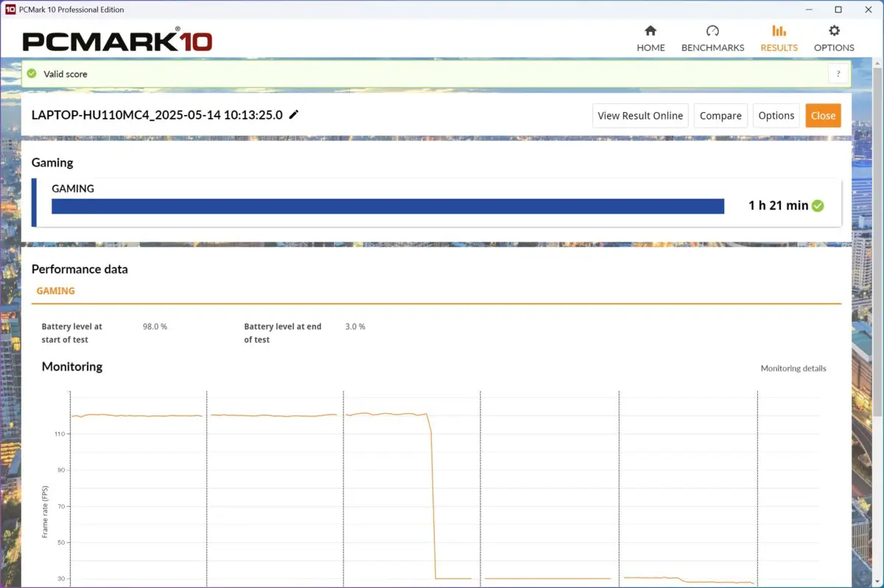Click the green check beside 1 h 21 min
Image resolution: width=884 pixels, height=588 pixels.
(x=818, y=206)
